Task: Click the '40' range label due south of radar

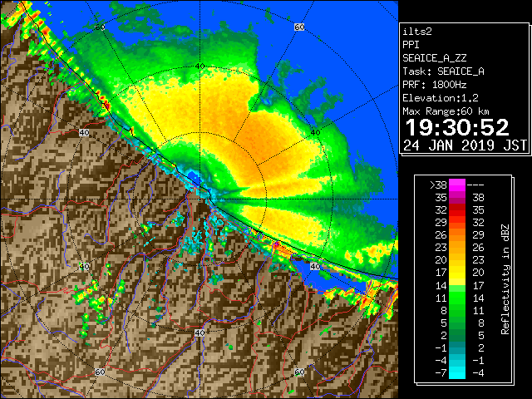Action: point(199,332)
